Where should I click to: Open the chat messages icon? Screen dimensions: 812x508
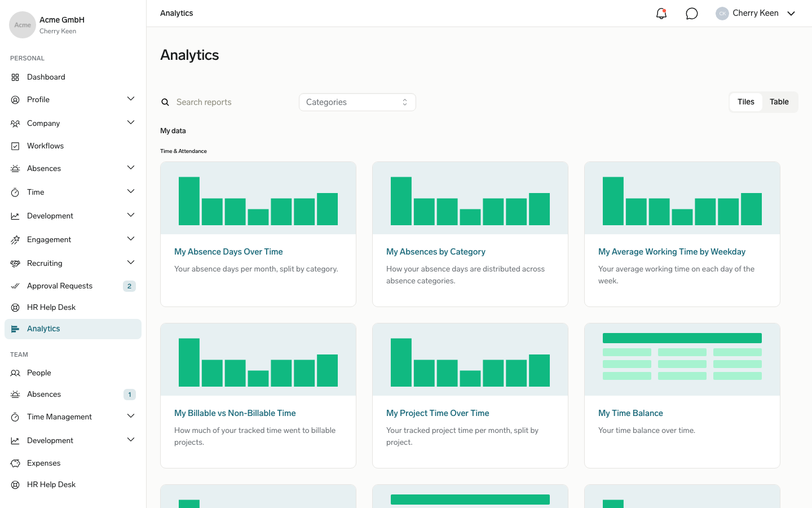(692, 14)
